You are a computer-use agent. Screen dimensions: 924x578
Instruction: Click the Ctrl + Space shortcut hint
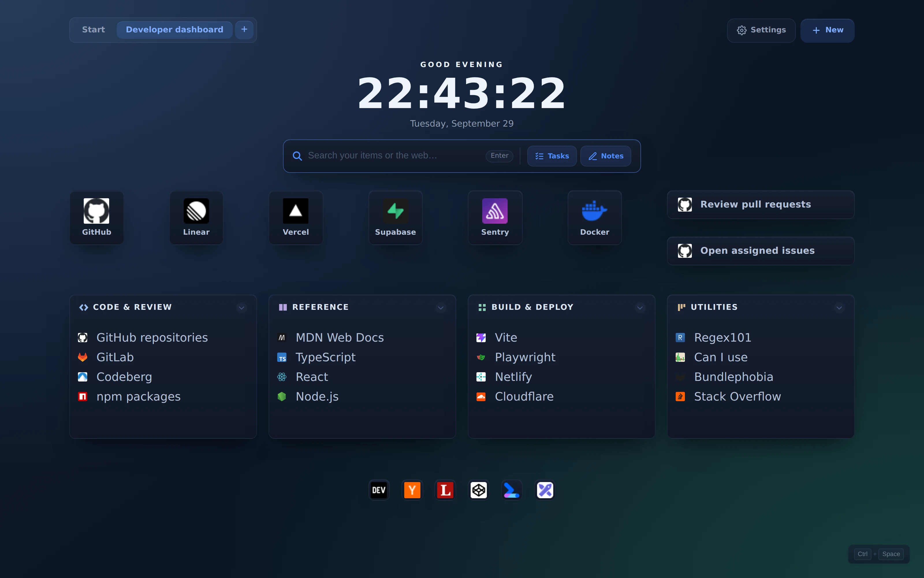[879, 554]
